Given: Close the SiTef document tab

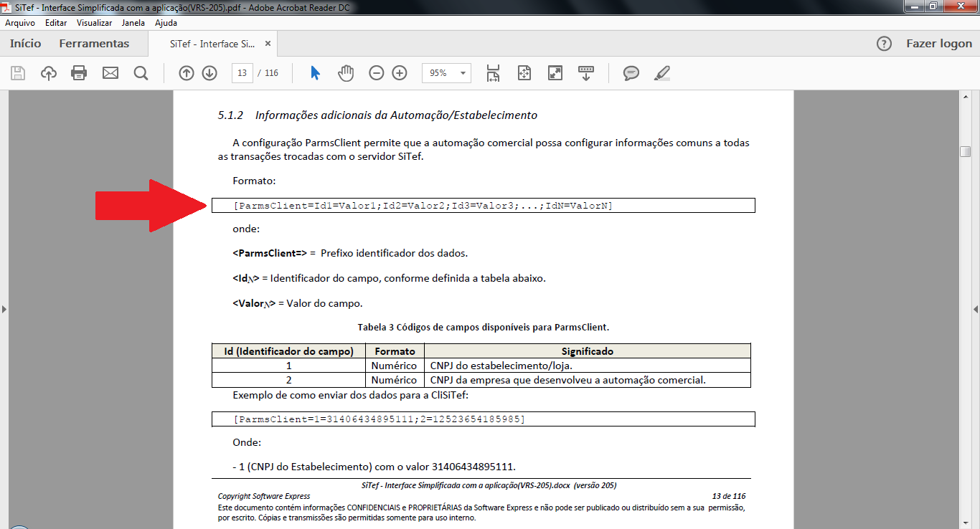Looking at the screenshot, I should pyautogui.click(x=268, y=44).
